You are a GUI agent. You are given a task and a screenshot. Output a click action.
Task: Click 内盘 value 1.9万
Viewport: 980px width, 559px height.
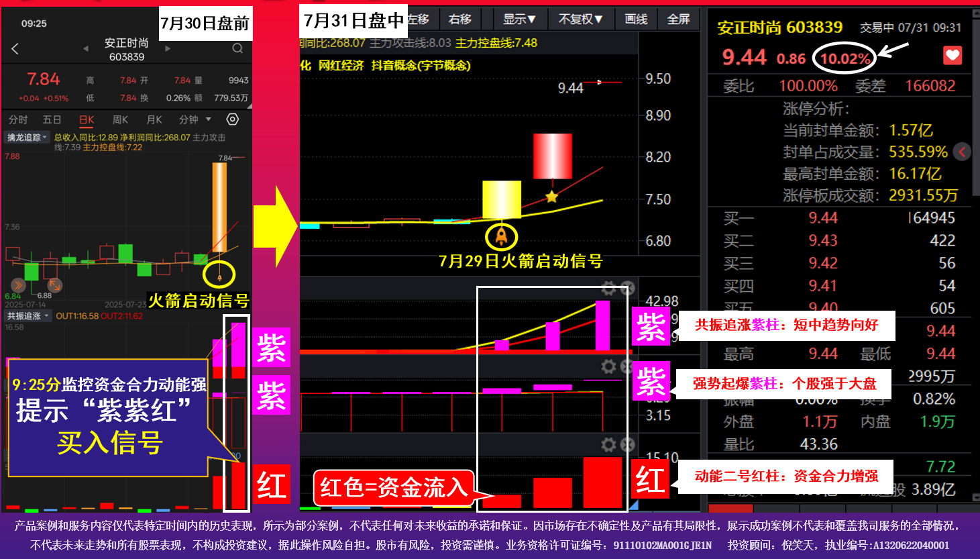click(937, 421)
